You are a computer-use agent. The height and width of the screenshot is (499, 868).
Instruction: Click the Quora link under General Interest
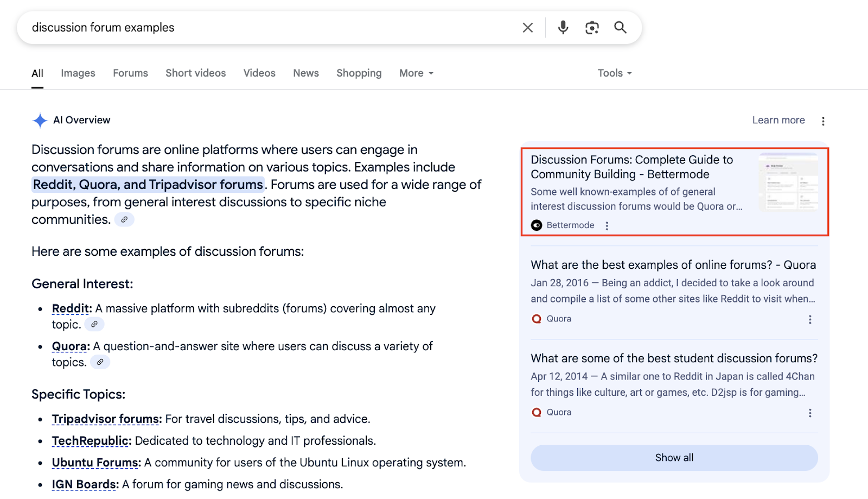click(71, 346)
